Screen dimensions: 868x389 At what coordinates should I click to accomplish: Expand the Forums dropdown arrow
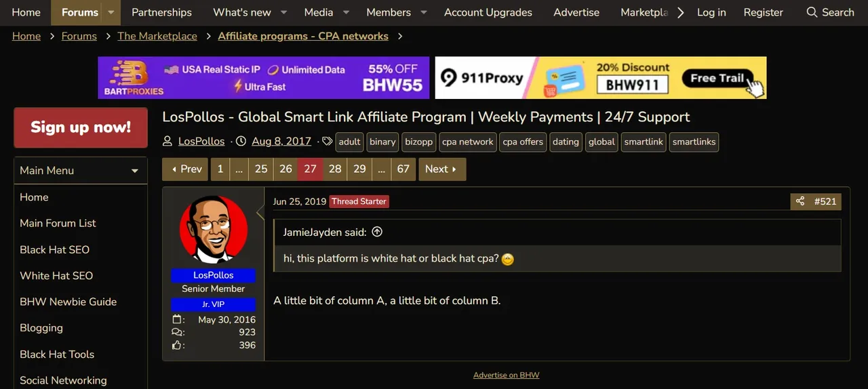pyautogui.click(x=111, y=12)
